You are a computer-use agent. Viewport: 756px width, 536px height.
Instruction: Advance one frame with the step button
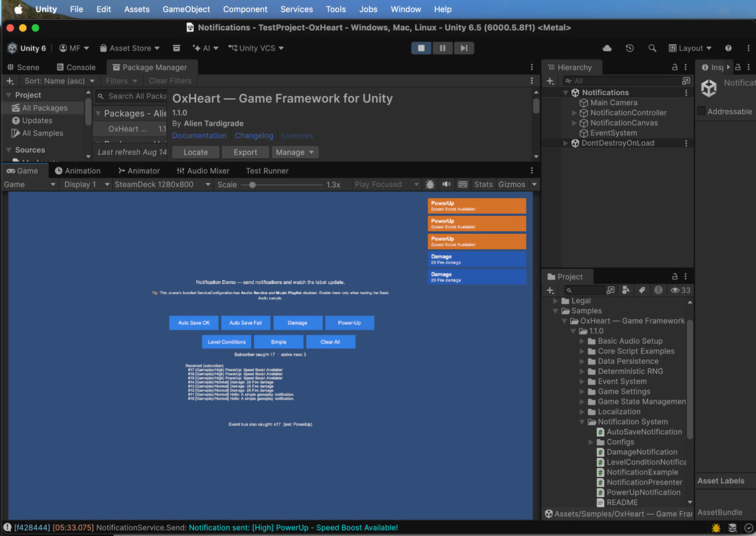464,48
